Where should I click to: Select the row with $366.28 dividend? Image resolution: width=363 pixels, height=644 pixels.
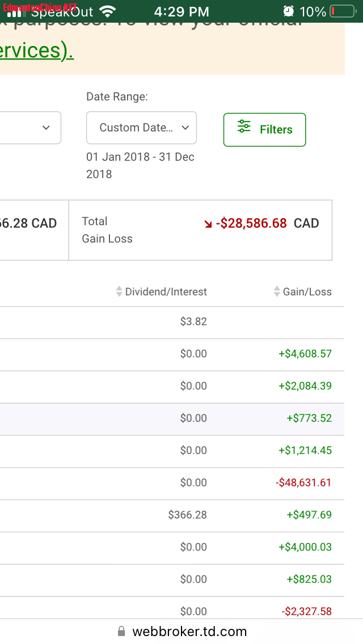point(170,515)
